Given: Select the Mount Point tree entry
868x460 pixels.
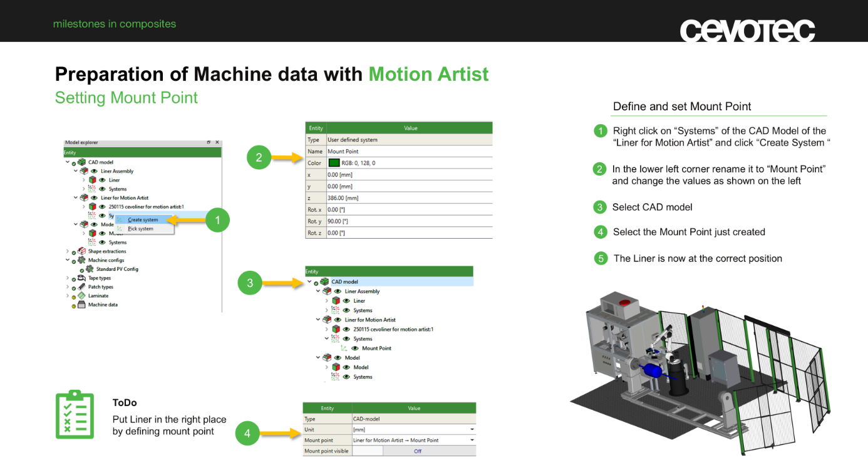Looking at the screenshot, I should pyautogui.click(x=376, y=348).
